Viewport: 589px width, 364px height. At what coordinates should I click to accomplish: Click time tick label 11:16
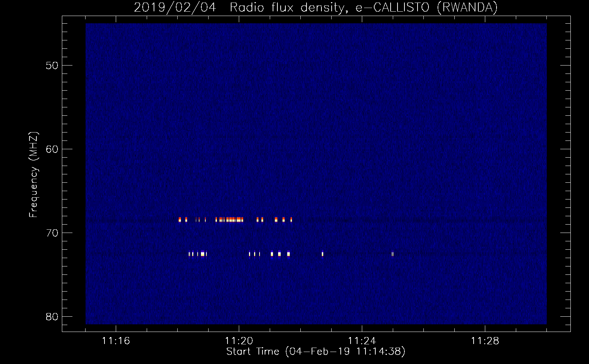(x=116, y=341)
